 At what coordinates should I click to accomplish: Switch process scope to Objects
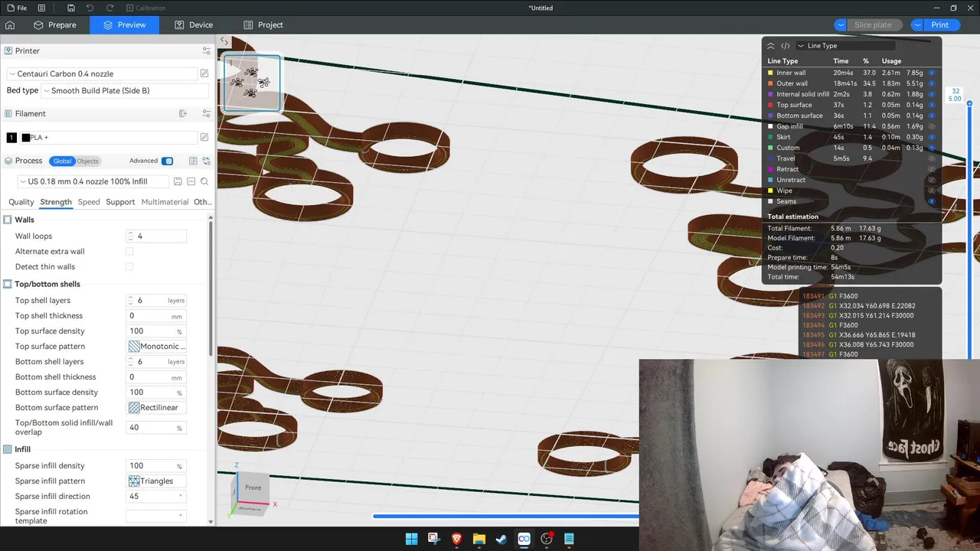coord(87,161)
